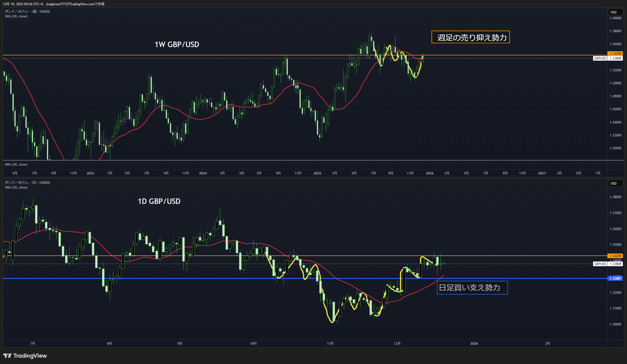Click the orange 1.34299 price label on the weekly axis
The image size is (627, 364).
[615, 54]
